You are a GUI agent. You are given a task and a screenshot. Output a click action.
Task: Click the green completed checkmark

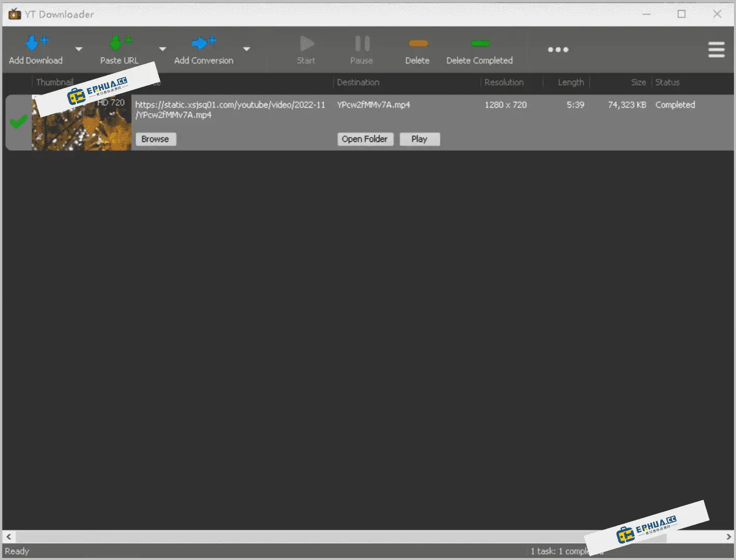click(18, 122)
